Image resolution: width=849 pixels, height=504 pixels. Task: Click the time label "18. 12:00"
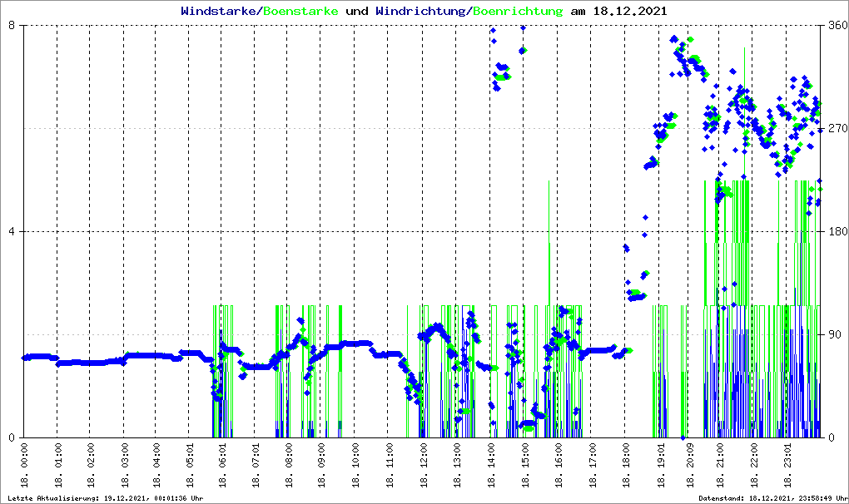423,465
